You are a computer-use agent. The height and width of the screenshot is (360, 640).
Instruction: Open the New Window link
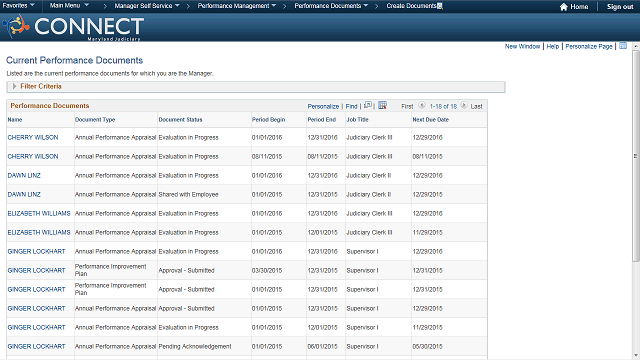(x=522, y=47)
